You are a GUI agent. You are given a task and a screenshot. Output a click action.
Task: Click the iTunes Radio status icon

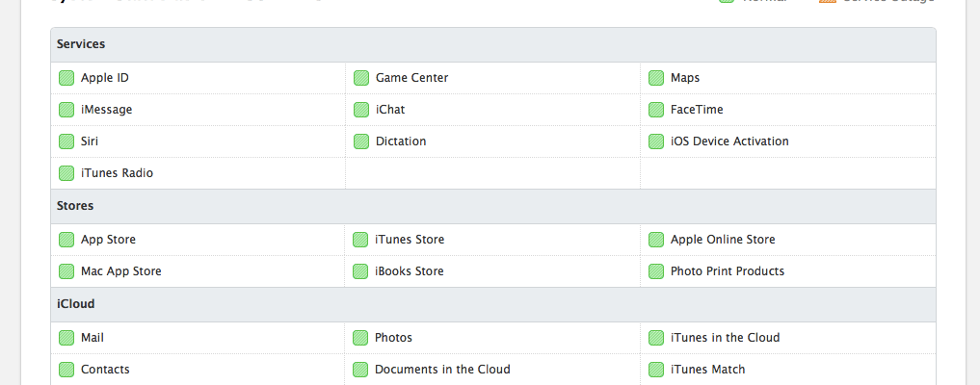coord(66,173)
